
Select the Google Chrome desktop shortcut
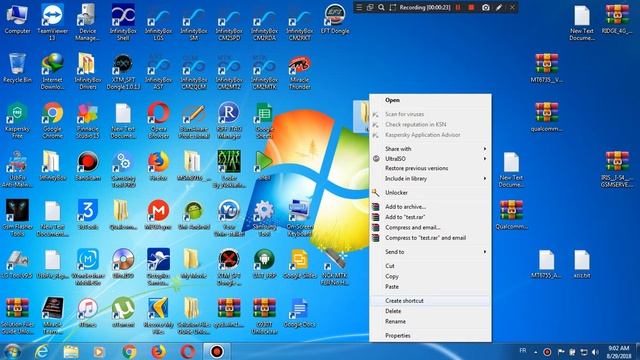(52, 121)
